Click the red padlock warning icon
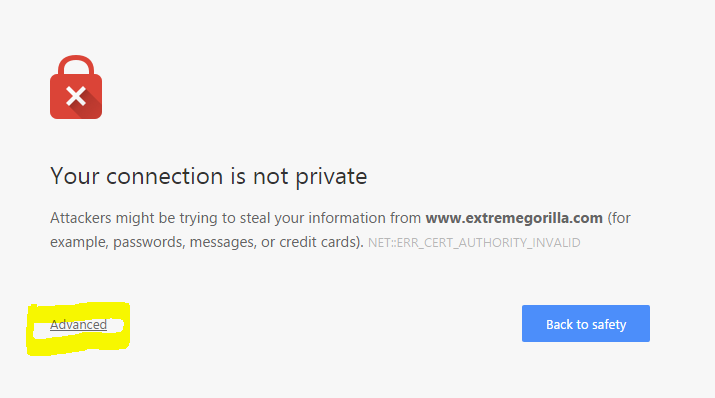Viewport: 715px width, 398px height. tap(76, 87)
